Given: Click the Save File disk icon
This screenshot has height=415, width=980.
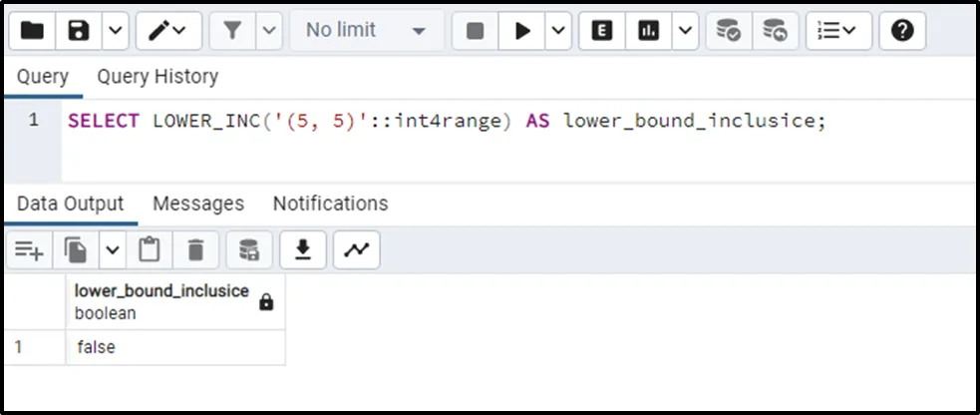Looking at the screenshot, I should pos(79,31).
